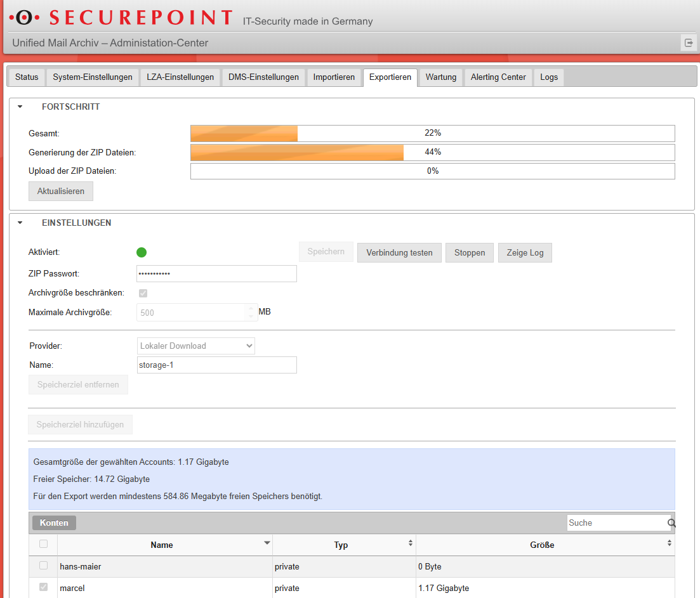Switch to the Logs tab
The image size is (700, 598).
click(549, 77)
